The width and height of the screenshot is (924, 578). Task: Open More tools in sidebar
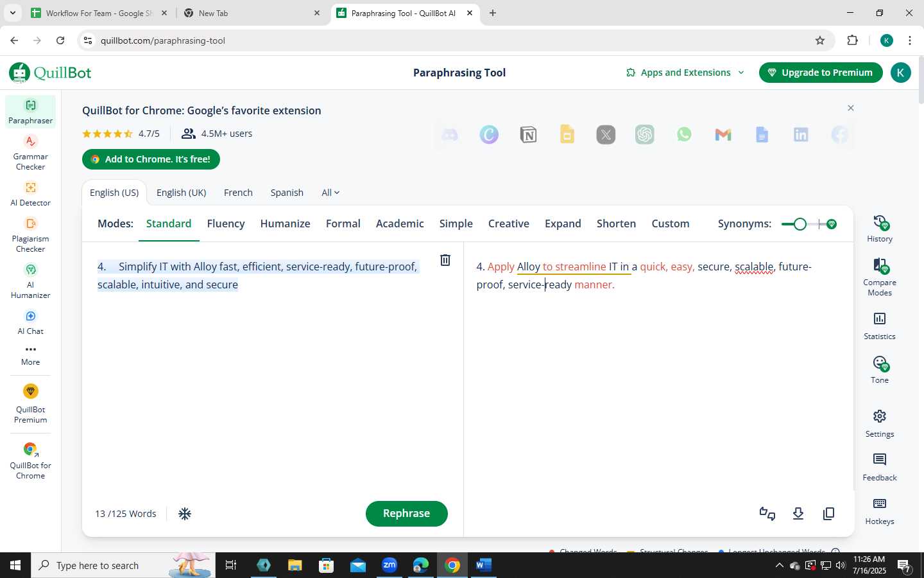[x=30, y=355]
